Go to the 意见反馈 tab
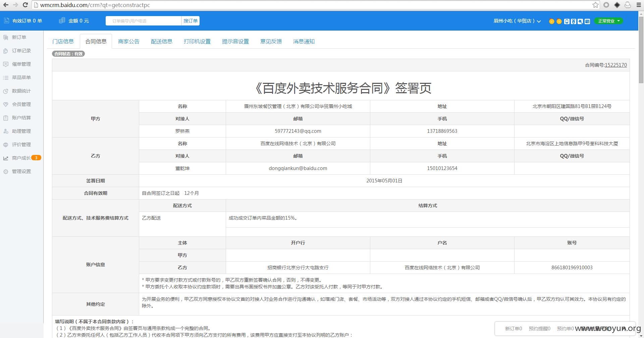Image resolution: width=644 pixels, height=338 pixels. click(x=271, y=41)
